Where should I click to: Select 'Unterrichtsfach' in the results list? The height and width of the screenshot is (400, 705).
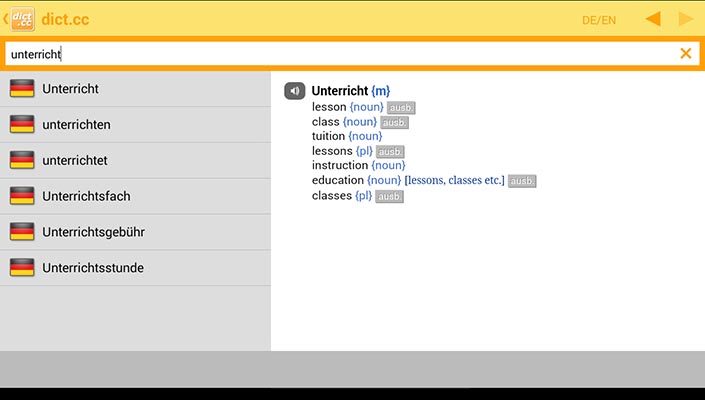(86, 196)
